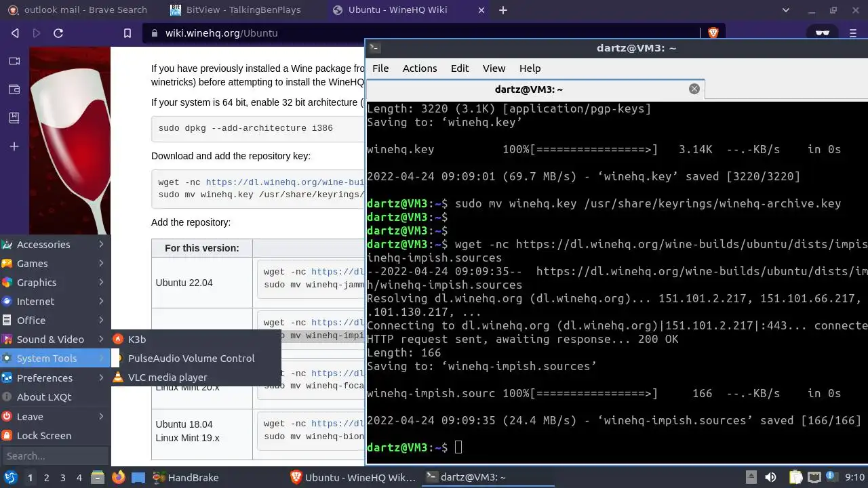Expand the Leave submenu
The image size is (868, 488).
click(55, 417)
